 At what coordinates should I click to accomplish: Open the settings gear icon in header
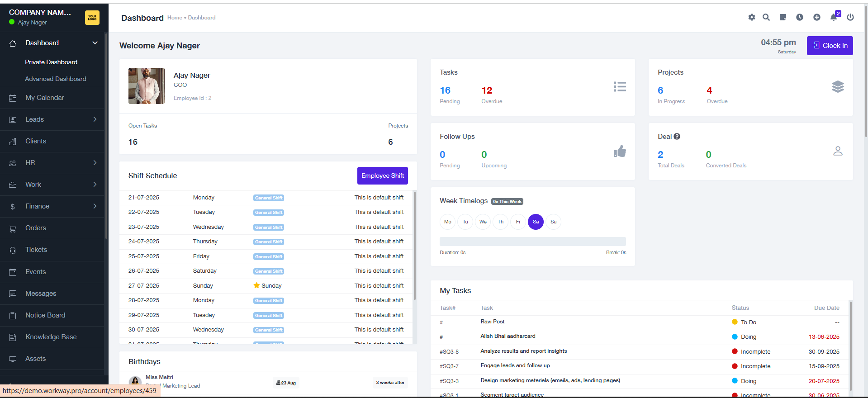(751, 17)
